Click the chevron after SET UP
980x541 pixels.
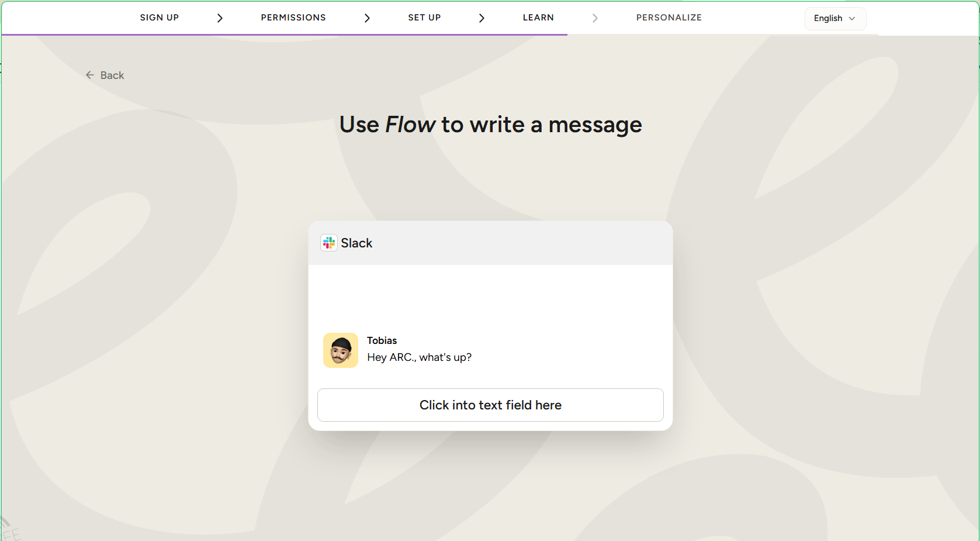coord(482,18)
